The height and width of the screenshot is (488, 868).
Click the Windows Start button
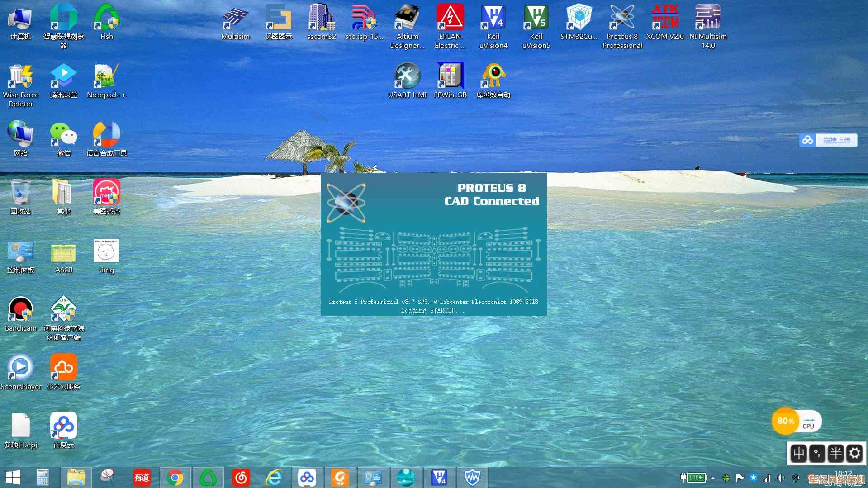pyautogui.click(x=13, y=478)
